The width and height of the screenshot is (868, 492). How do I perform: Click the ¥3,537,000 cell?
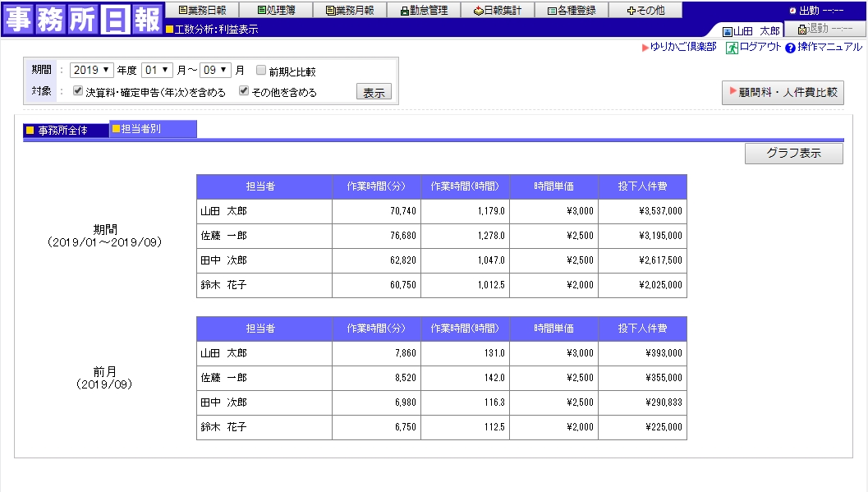[x=643, y=211]
